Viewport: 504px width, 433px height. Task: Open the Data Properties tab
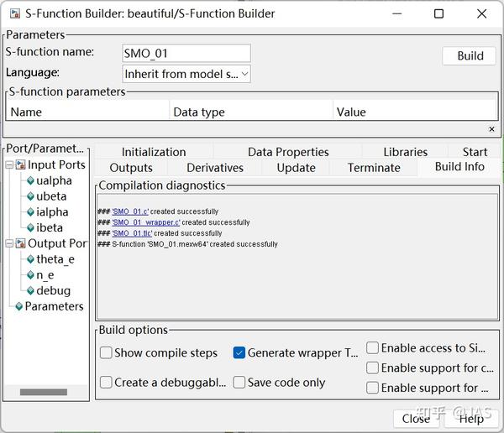(x=288, y=152)
